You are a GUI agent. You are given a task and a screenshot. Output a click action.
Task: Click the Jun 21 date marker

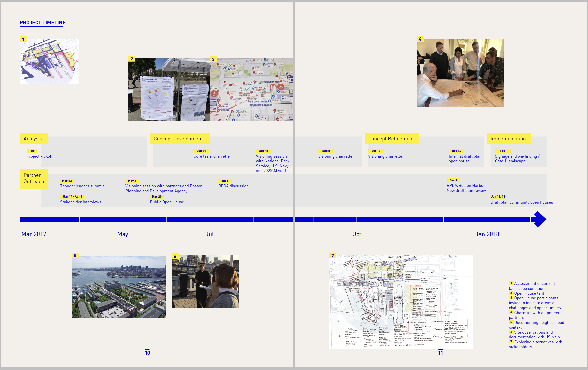click(201, 151)
